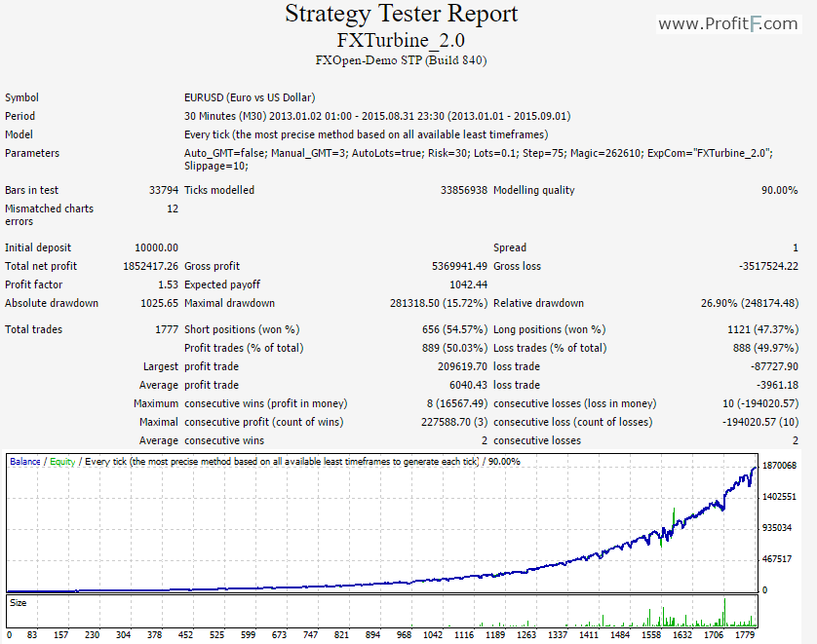The image size is (817, 644).
Task: Click the Spread label
Action: click(x=510, y=247)
